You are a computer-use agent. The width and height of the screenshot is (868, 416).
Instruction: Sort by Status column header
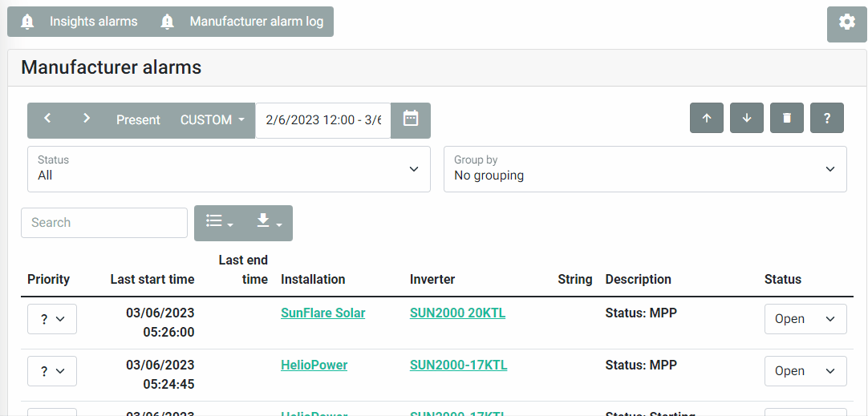[x=783, y=280]
